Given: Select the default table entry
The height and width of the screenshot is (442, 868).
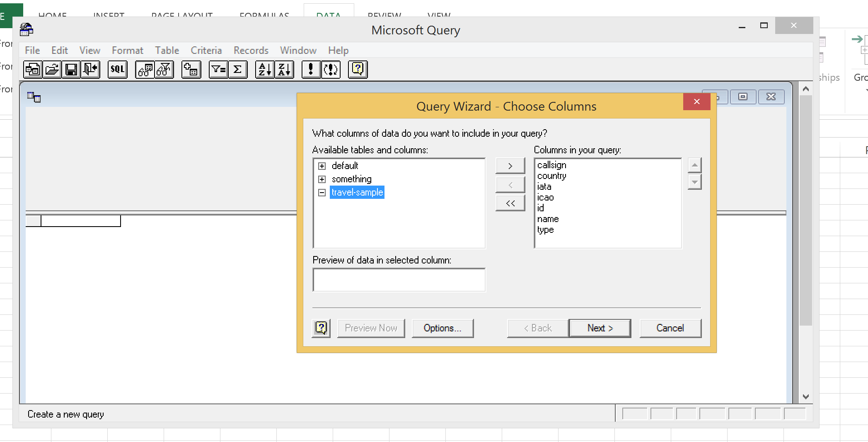Looking at the screenshot, I should [x=345, y=166].
